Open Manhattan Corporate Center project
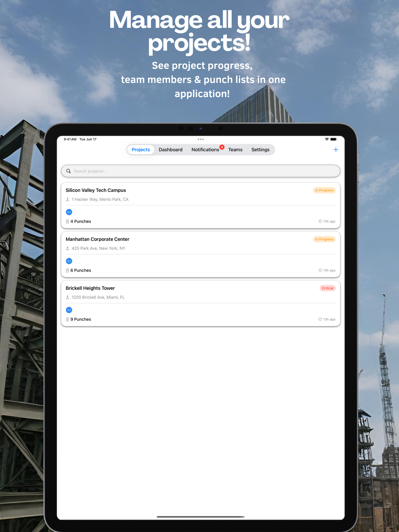This screenshot has height=532, width=399. [x=201, y=254]
